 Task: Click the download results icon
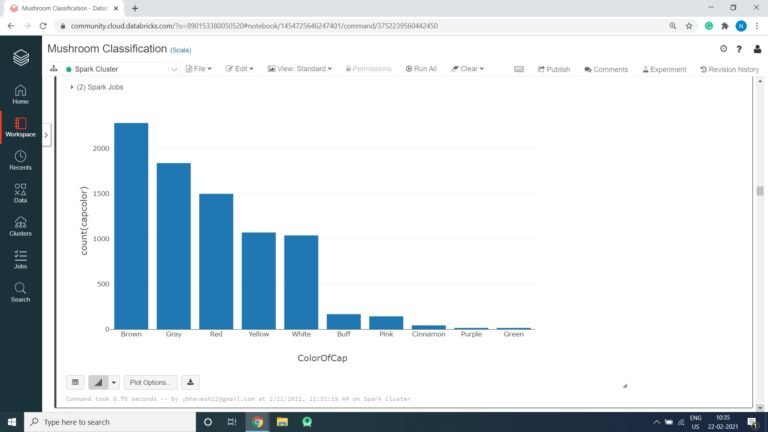pos(191,382)
